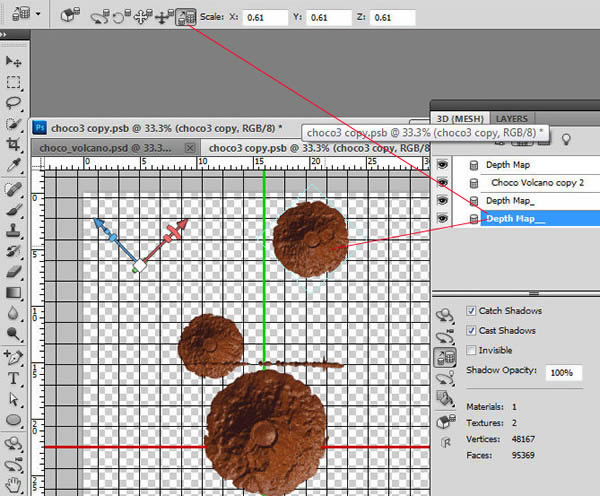This screenshot has width=600, height=496.
Task: Select the Healing Brush tool
Action: [14, 189]
